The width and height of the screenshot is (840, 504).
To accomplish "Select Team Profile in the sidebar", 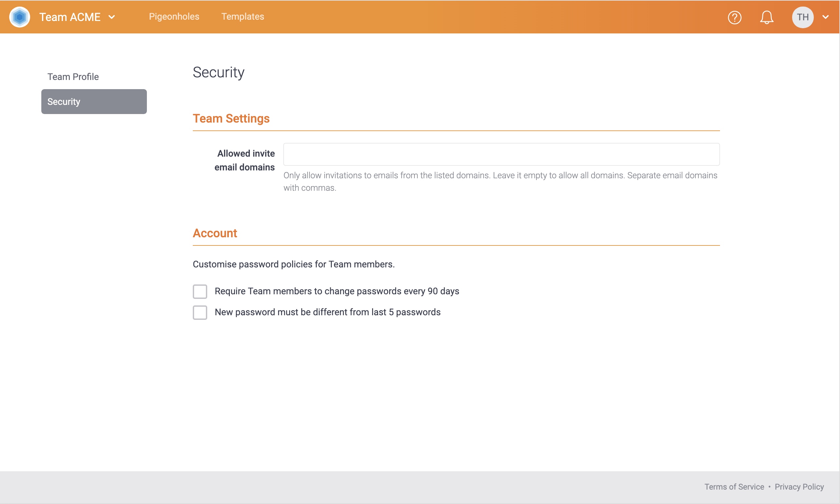I will tap(73, 76).
